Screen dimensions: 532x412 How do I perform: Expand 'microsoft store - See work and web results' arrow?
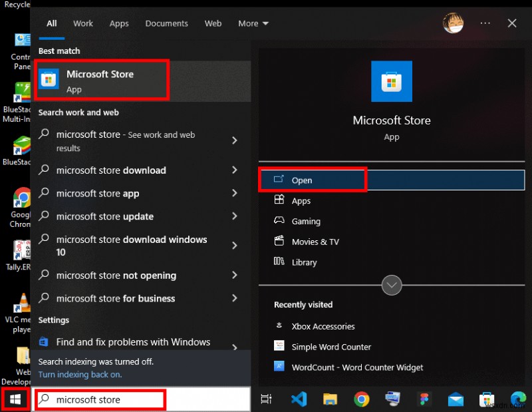coord(235,140)
